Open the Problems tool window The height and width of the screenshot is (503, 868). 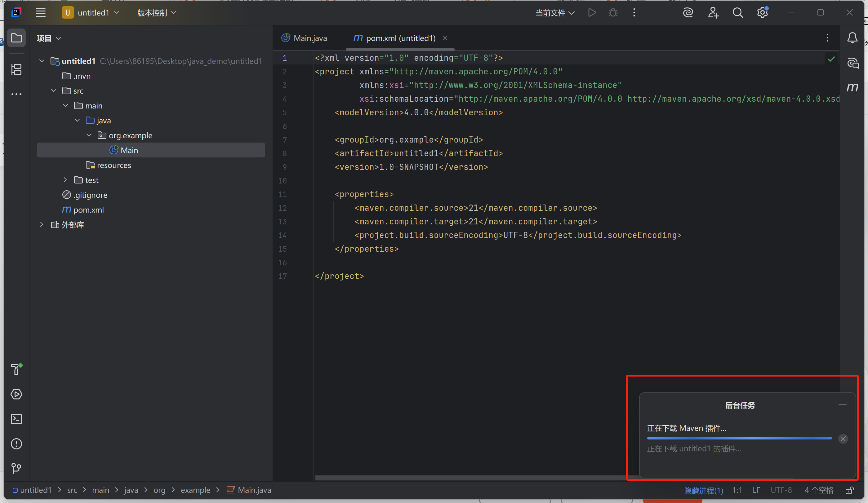pyautogui.click(x=16, y=444)
